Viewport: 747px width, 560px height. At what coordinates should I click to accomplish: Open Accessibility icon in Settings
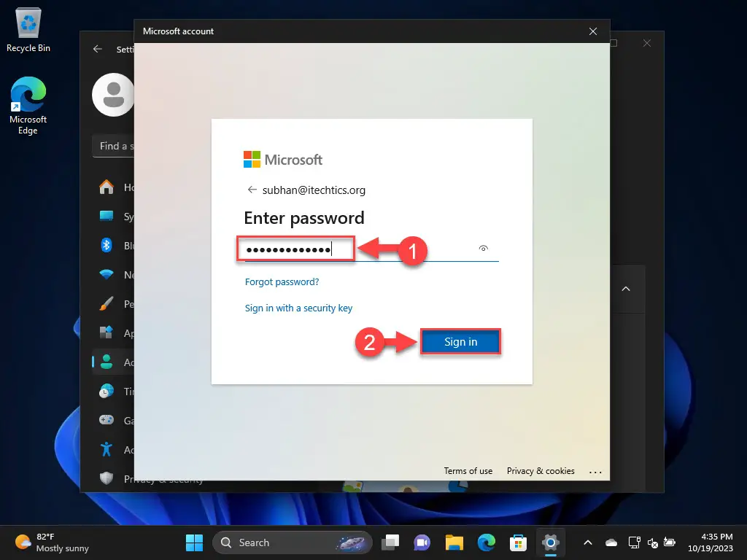coord(107,449)
